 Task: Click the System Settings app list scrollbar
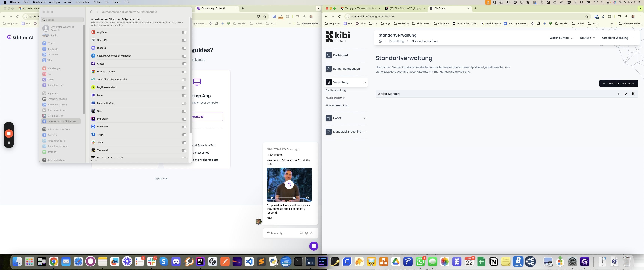pyautogui.click(x=191, y=75)
